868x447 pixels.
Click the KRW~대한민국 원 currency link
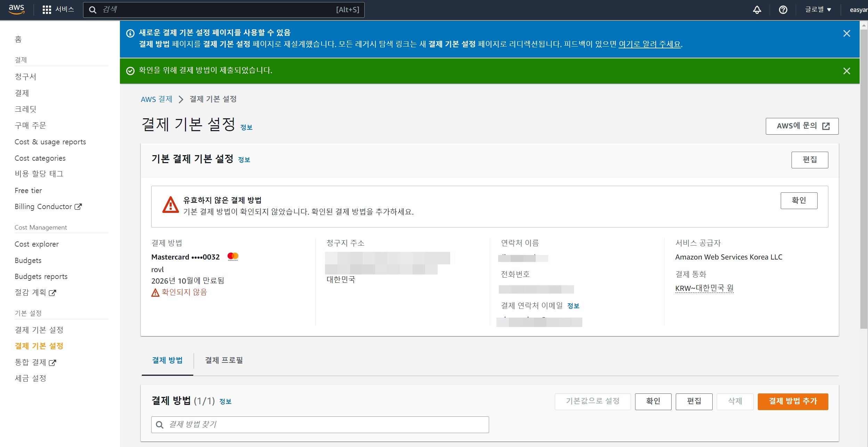point(704,288)
